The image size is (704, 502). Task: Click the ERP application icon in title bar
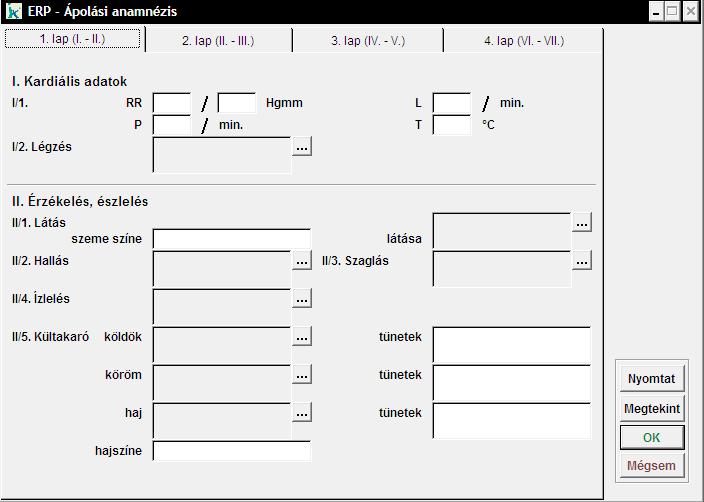point(14,12)
